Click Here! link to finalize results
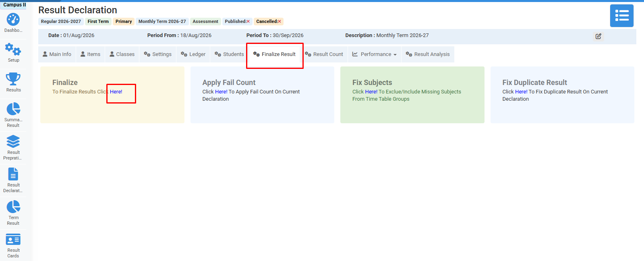The image size is (644, 261). [116, 92]
